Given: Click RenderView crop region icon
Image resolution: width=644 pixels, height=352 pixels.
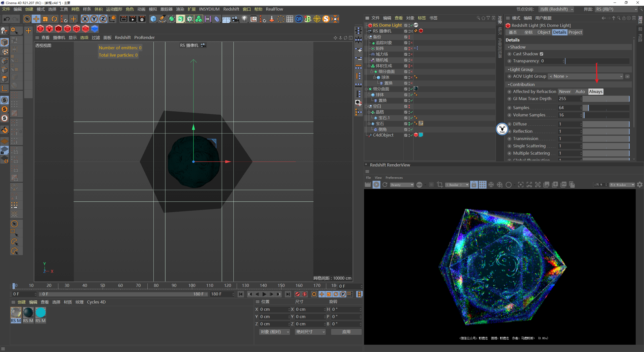Looking at the screenshot, I should [x=440, y=185].
